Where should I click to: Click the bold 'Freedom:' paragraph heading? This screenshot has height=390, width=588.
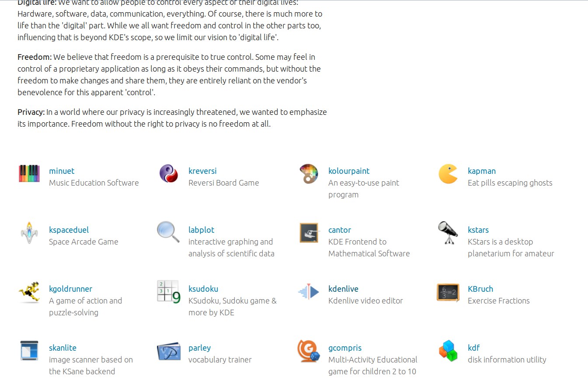click(x=35, y=57)
